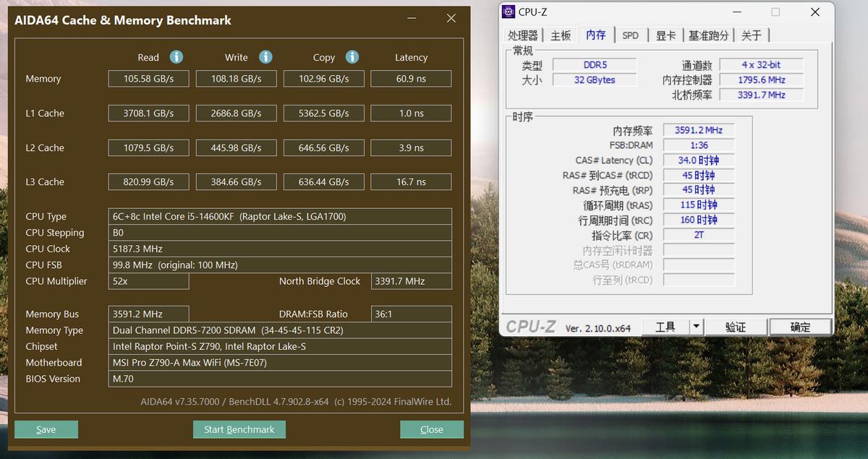Viewport: 868px width, 459px height.
Task: Select the 内存 tab in CPU-Z
Action: coord(596,34)
